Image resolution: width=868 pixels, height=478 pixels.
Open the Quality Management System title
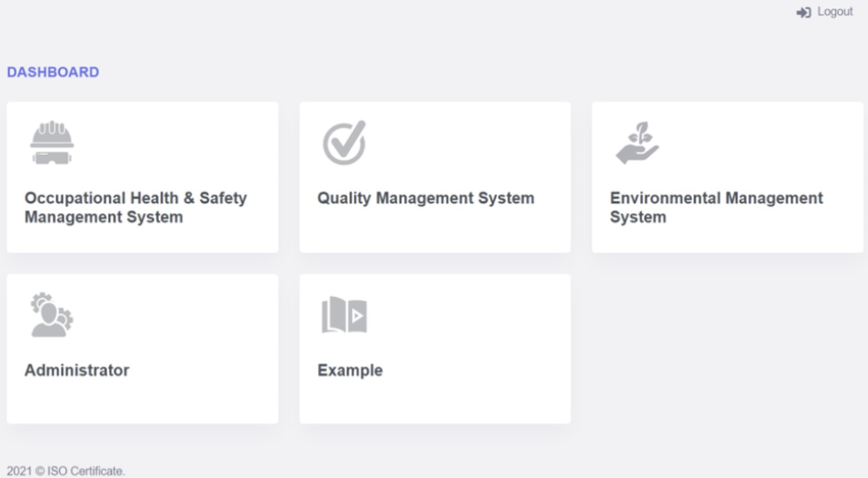(426, 198)
